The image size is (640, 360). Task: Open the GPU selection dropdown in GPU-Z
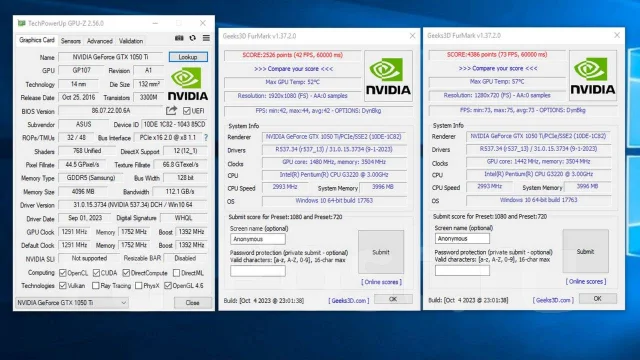(72, 302)
